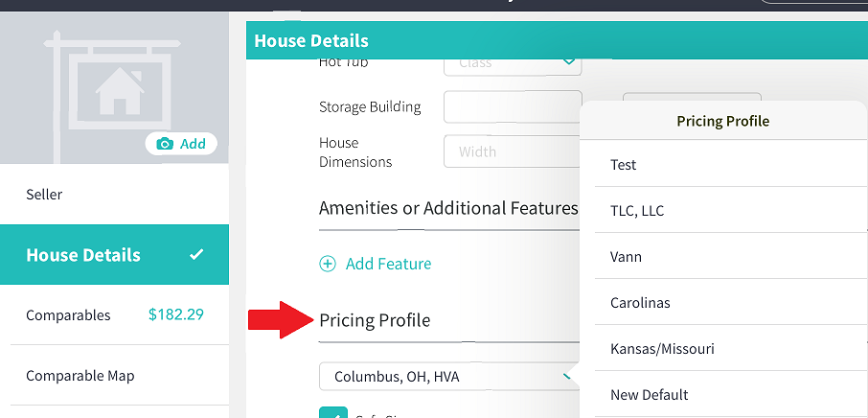Toggle the checkbox below the Columbus dropdown
Screen dimensions: 868x418
point(333,412)
